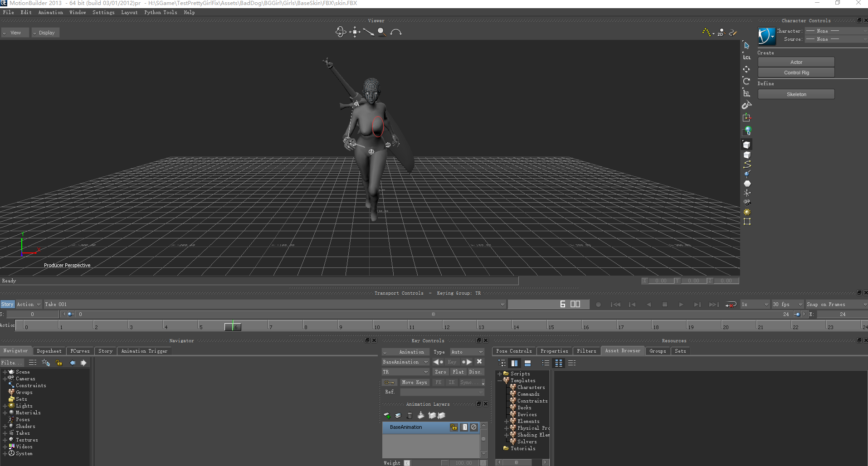Open the Snap on Frames dropdown
This screenshot has width=868, height=466.
837,305
